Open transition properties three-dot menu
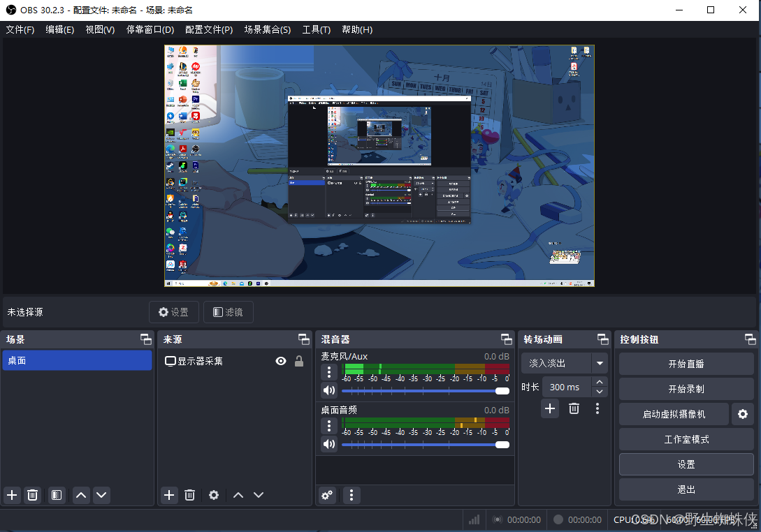The width and height of the screenshot is (761, 532). click(x=597, y=409)
